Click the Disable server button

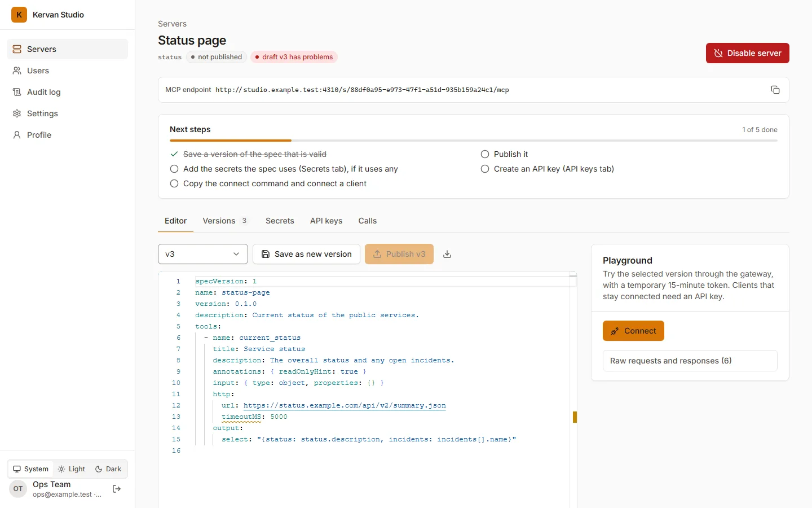[747, 53]
